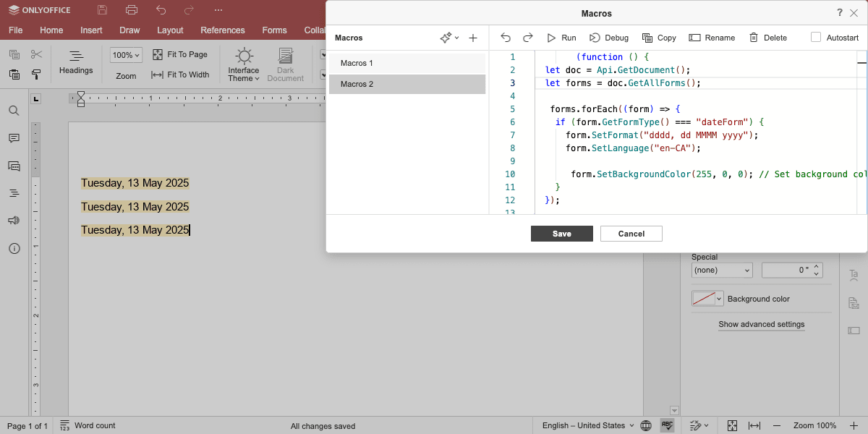Image resolution: width=868 pixels, height=434 pixels.
Task: Click Show advanced settings link
Action: pos(762,324)
